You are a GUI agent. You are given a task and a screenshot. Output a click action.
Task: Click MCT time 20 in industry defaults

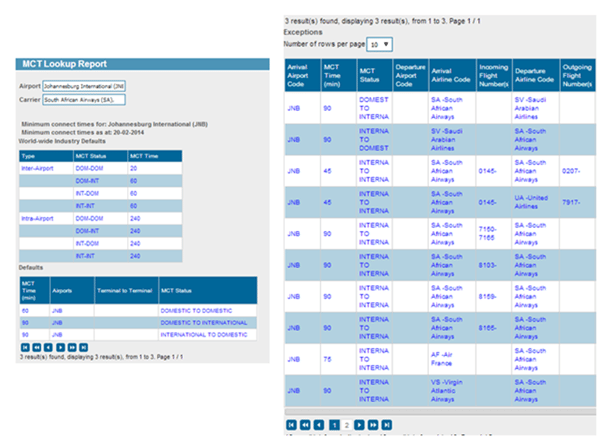(x=134, y=168)
